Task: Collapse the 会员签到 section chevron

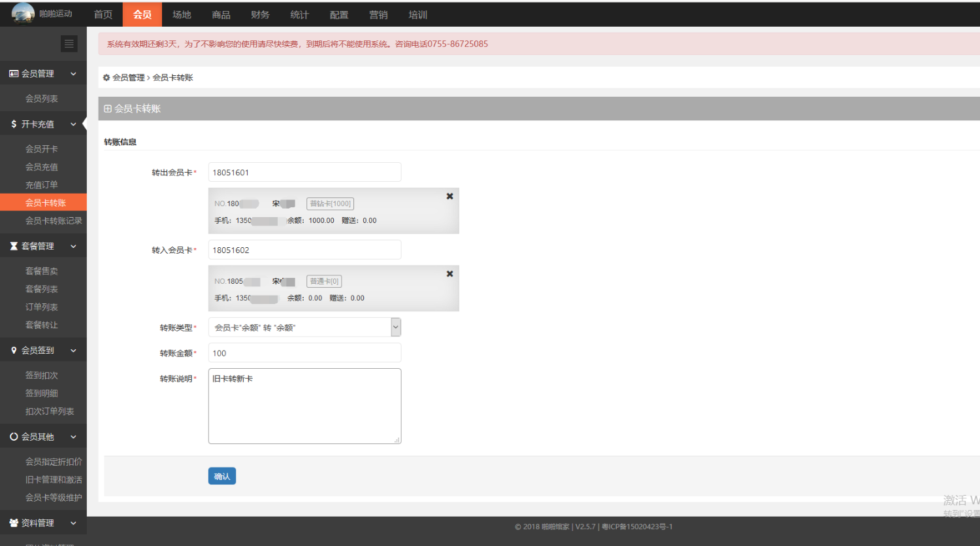Action: [73, 350]
